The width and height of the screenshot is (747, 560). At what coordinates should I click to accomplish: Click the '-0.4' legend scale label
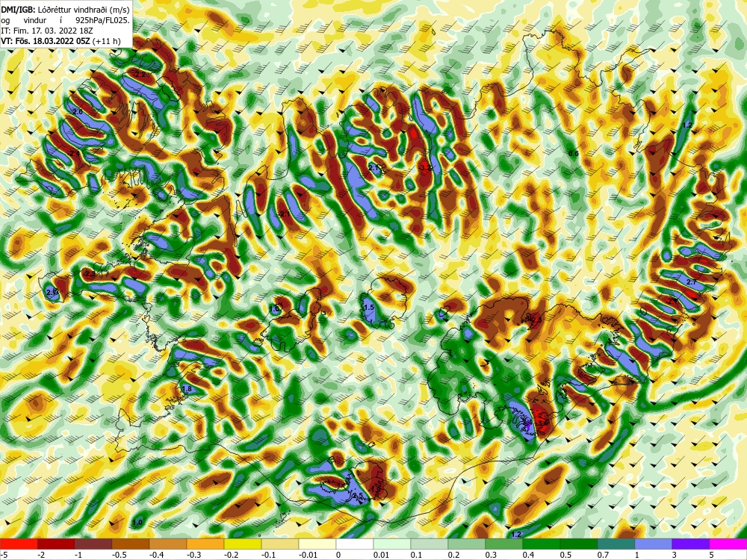[x=156, y=555]
